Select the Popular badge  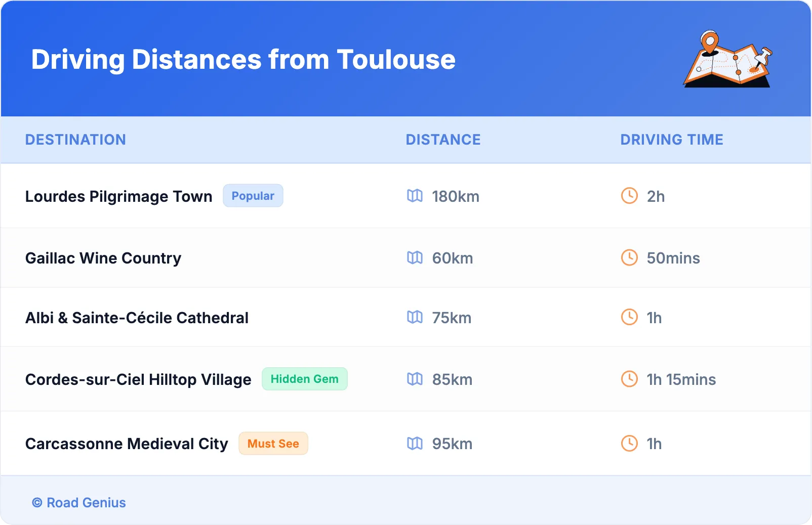pos(253,196)
